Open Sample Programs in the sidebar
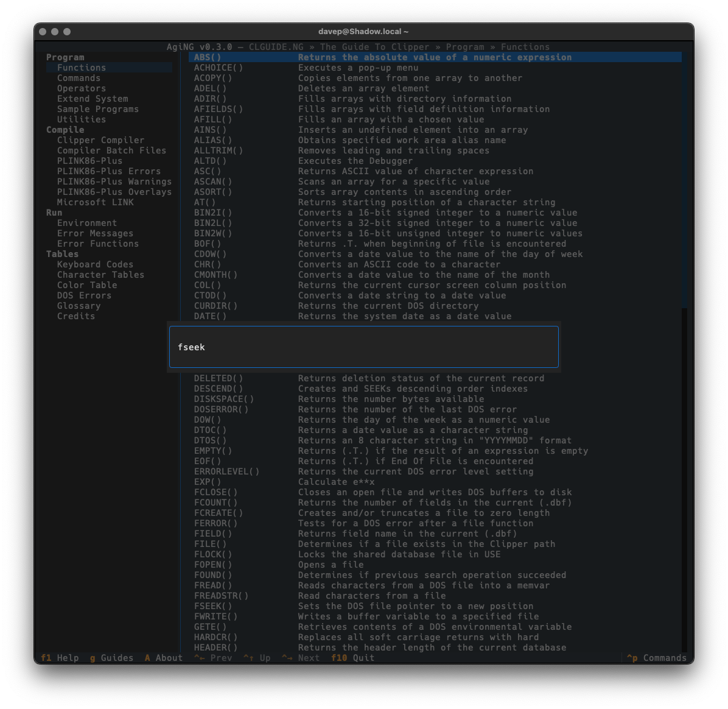Screen dimensions: 728x709 [x=97, y=109]
